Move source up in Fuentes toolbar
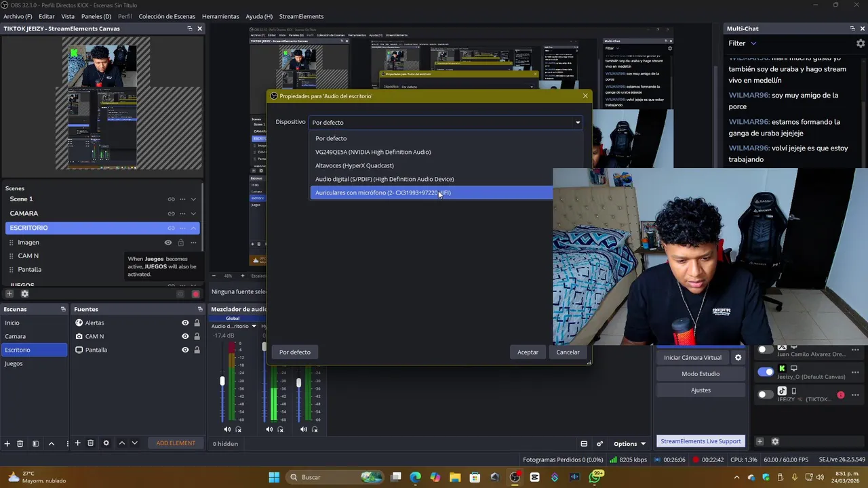 (121, 443)
